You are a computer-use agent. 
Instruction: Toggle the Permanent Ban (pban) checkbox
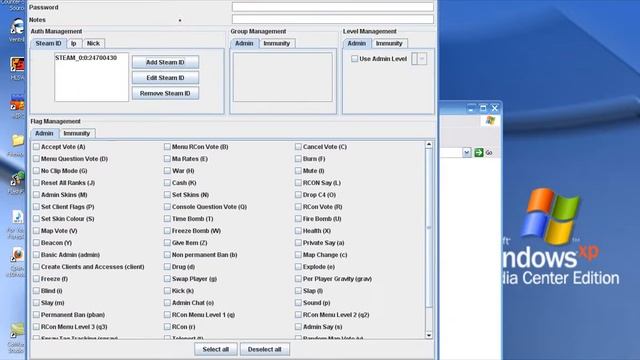pos(36,315)
